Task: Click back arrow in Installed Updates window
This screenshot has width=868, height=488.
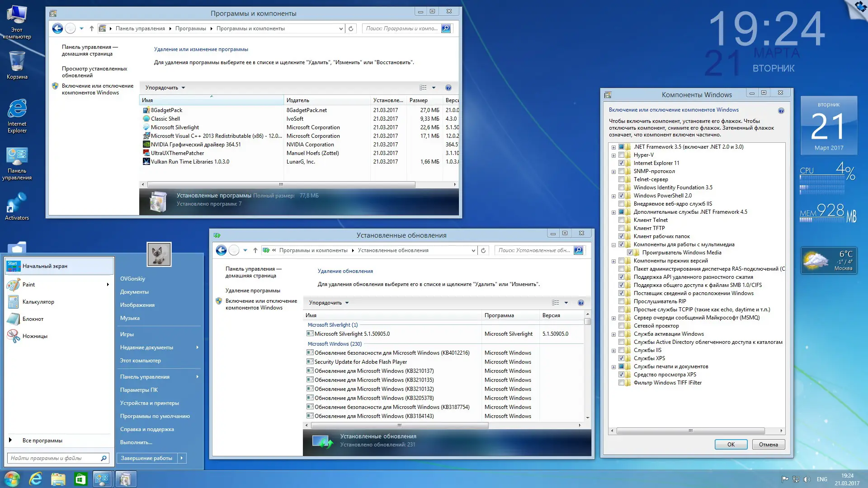Action: 221,250
